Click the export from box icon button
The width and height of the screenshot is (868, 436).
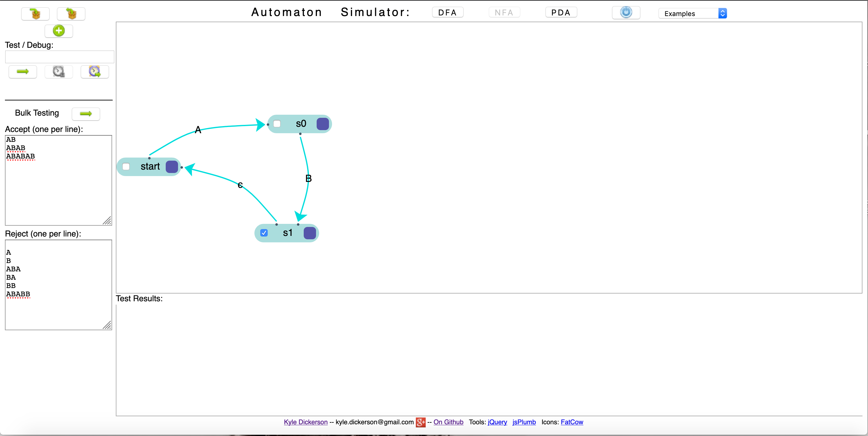(71, 14)
